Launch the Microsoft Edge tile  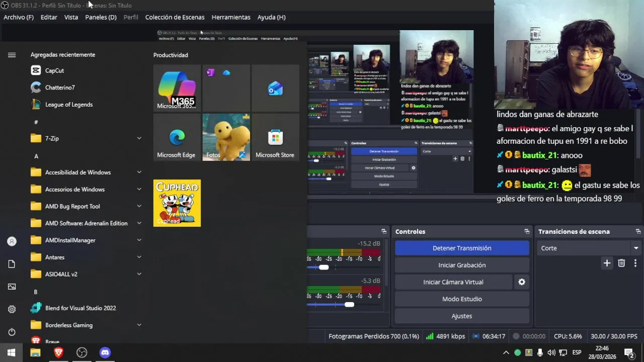[x=177, y=137]
